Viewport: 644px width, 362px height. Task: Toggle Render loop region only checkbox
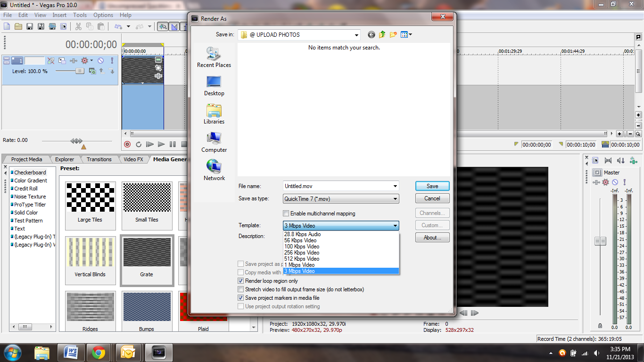click(241, 281)
